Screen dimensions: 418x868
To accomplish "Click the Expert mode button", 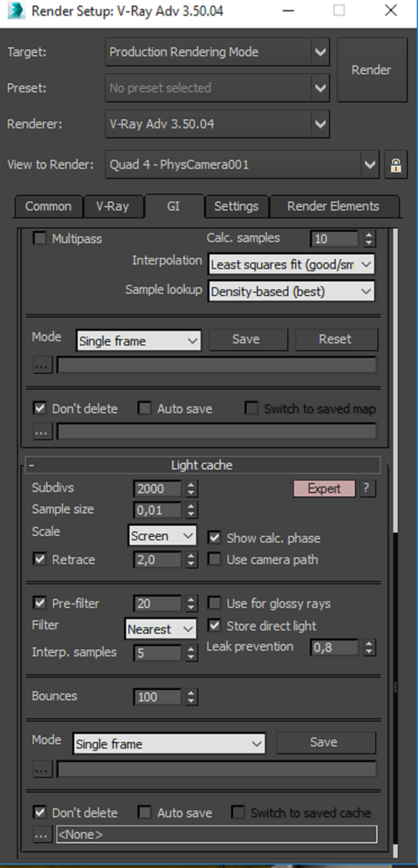I will pyautogui.click(x=324, y=489).
